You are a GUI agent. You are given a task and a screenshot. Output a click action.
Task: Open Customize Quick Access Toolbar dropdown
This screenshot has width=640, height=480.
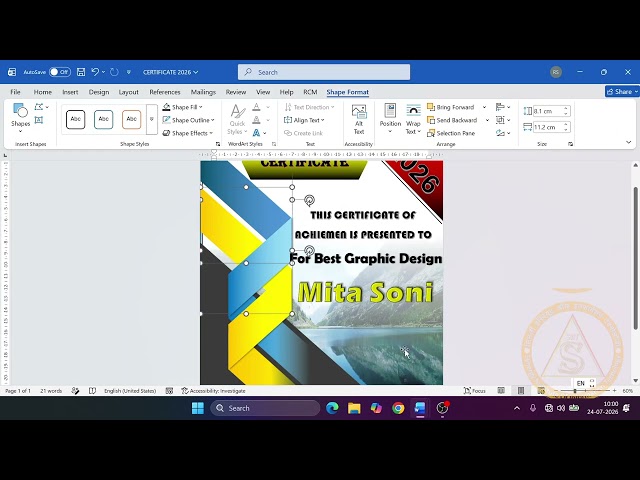pos(129,72)
